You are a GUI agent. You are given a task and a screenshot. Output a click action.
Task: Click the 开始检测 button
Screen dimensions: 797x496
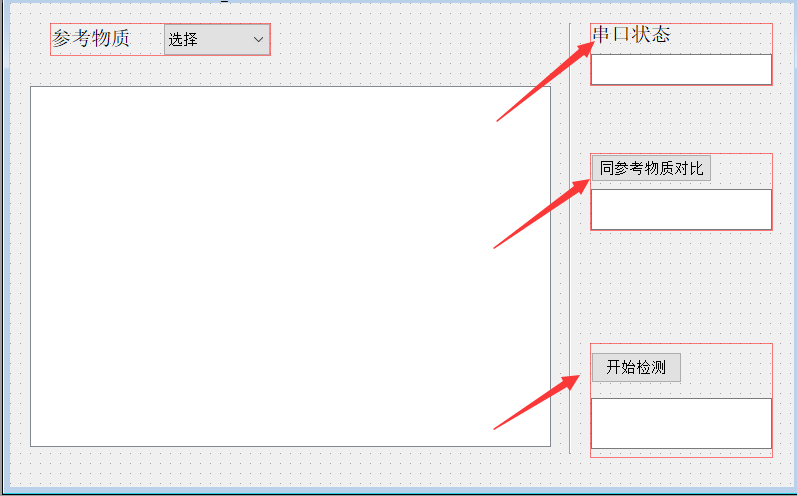point(636,367)
